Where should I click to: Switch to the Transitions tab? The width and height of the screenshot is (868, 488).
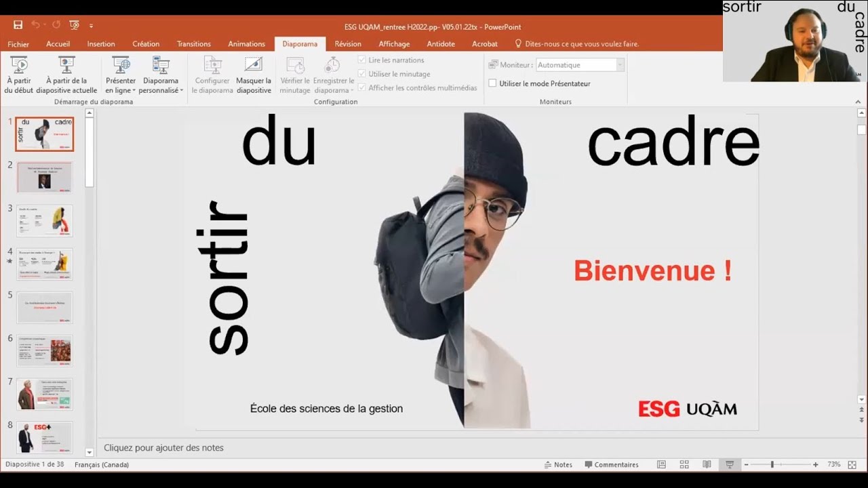coord(194,44)
